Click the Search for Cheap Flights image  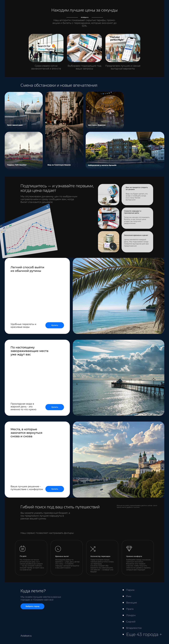pyautogui.click(x=46, y=48)
